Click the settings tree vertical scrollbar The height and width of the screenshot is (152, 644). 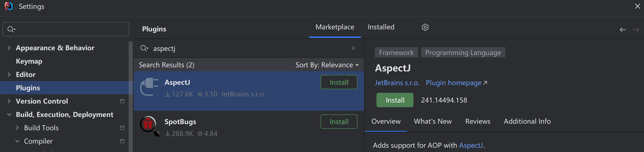coord(131,96)
